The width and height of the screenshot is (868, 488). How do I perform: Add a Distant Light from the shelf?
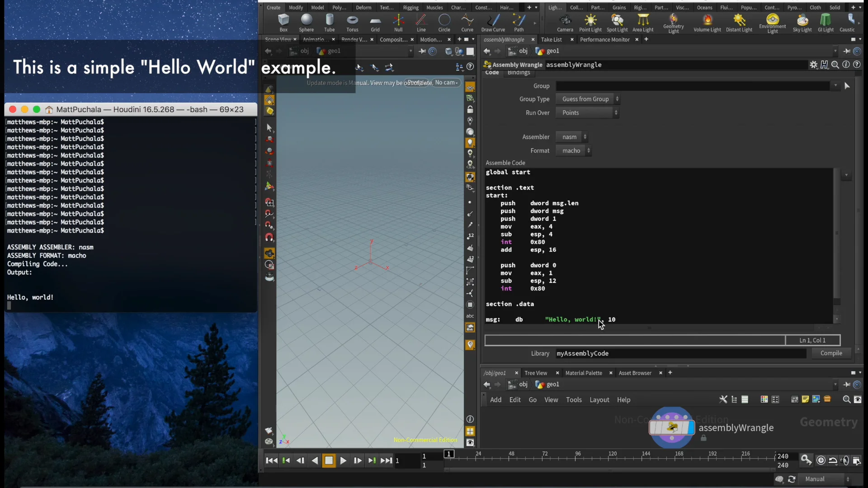tap(739, 23)
